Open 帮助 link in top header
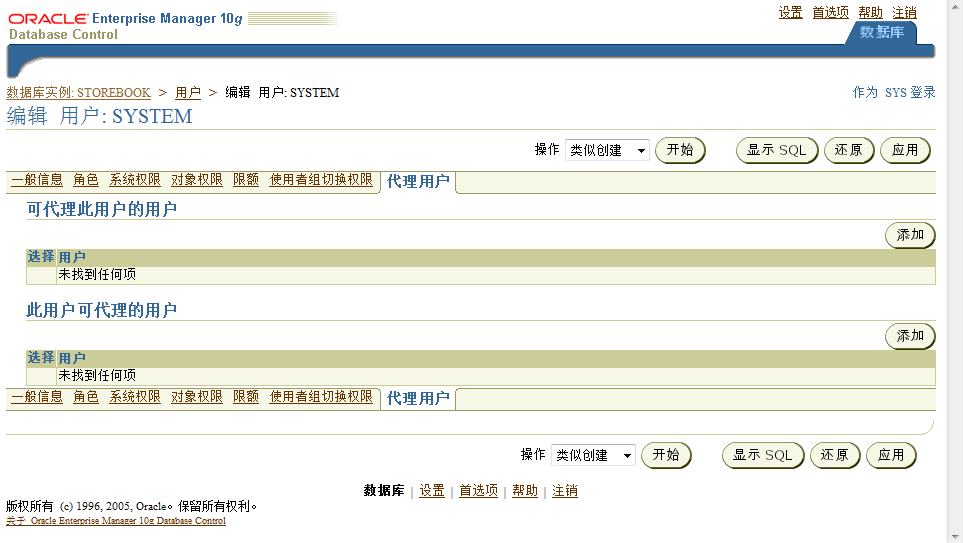The height and width of the screenshot is (543, 963). coord(870,12)
